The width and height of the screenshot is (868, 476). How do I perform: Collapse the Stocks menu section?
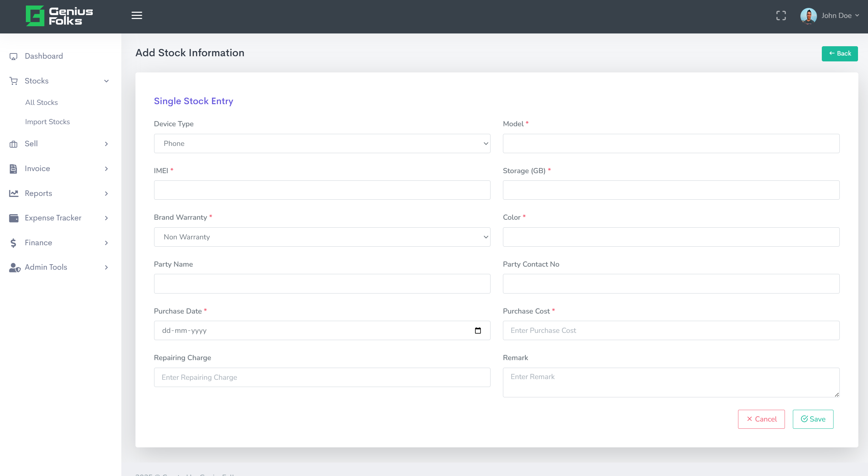pos(107,81)
